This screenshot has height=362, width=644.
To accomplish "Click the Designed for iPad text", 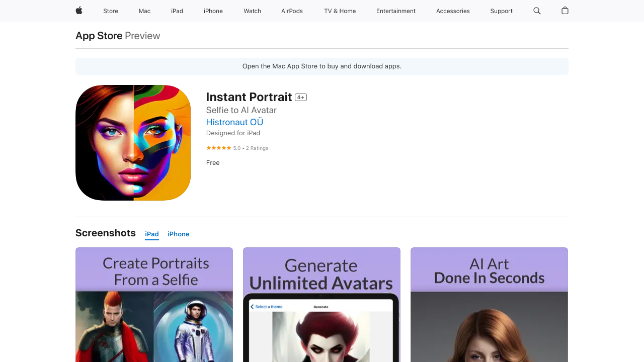I will (233, 133).
